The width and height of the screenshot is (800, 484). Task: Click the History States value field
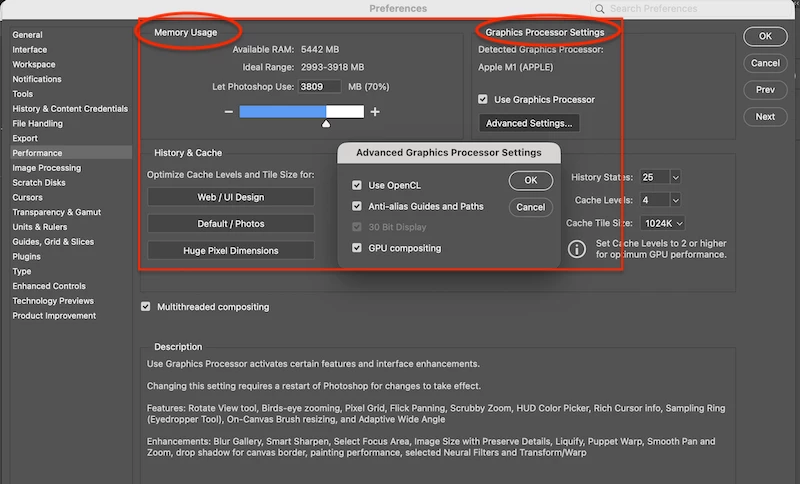coord(655,177)
